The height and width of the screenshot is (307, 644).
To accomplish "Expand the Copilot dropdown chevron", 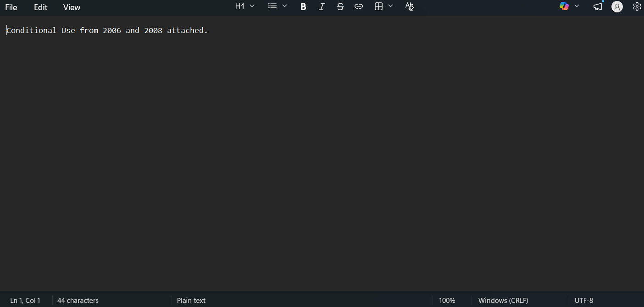I will 577,6.
